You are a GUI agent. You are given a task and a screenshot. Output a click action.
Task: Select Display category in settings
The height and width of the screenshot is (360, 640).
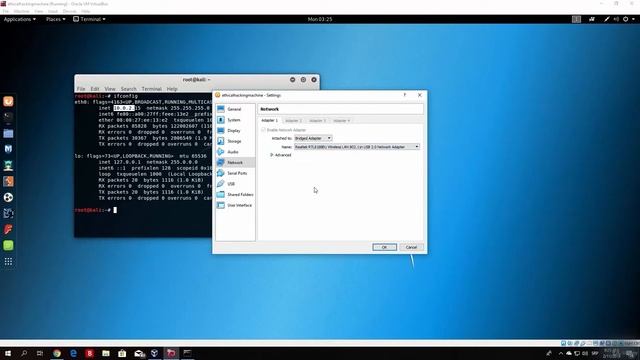[x=235, y=130]
